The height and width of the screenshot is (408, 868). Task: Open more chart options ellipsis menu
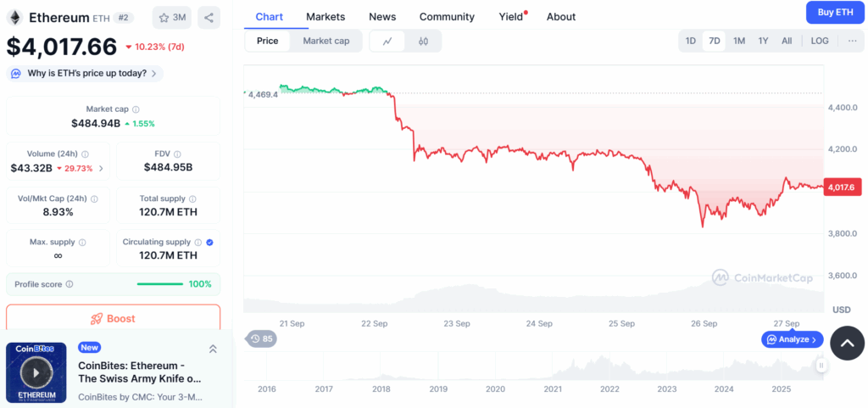point(852,41)
